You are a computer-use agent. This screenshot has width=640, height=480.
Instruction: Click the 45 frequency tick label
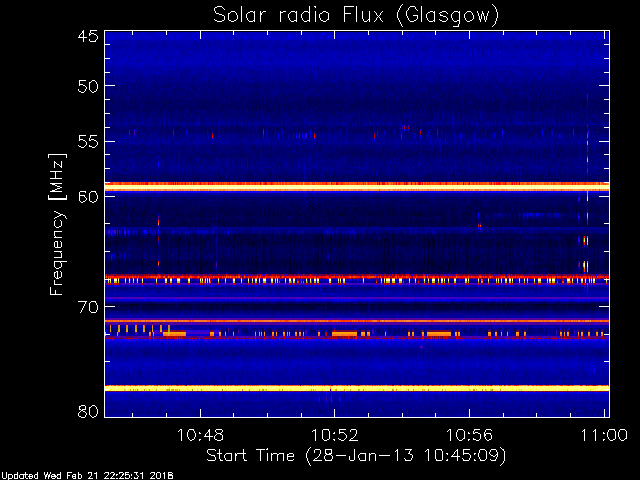(x=88, y=36)
